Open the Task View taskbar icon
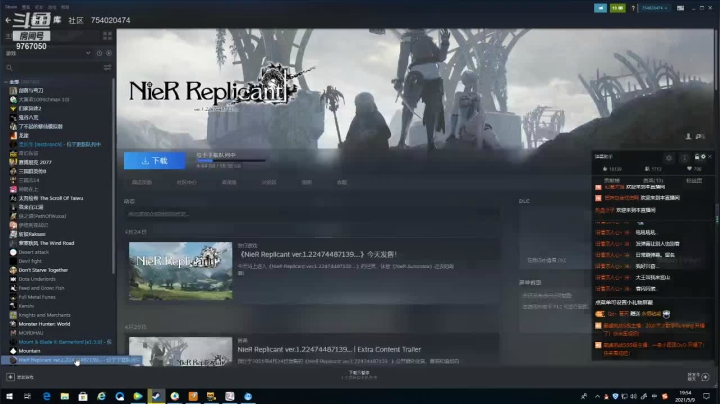 coord(28,396)
